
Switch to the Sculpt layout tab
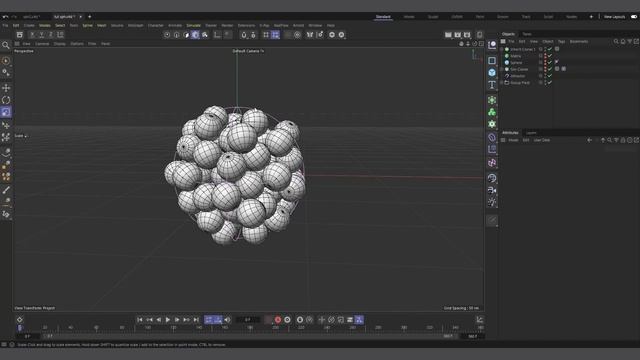[x=433, y=17]
